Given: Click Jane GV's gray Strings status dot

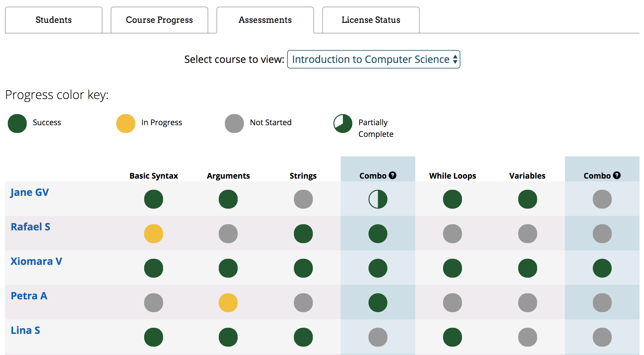Looking at the screenshot, I should click(x=303, y=199).
